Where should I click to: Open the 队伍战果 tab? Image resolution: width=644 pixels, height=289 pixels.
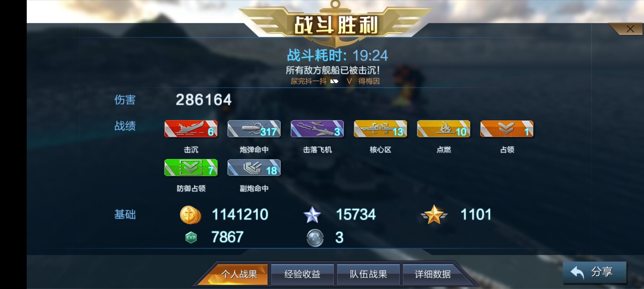coord(368,274)
